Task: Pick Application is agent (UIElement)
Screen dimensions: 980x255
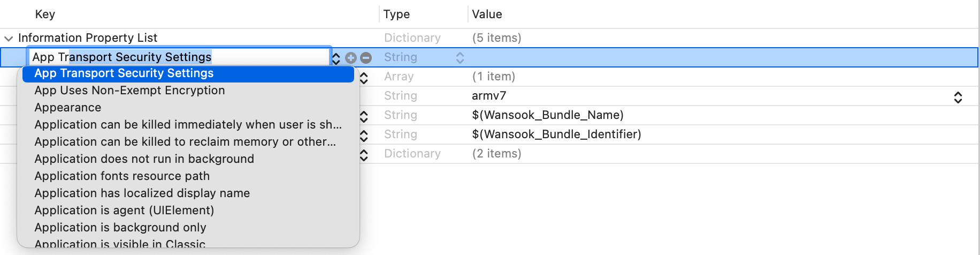Action: coord(124,211)
